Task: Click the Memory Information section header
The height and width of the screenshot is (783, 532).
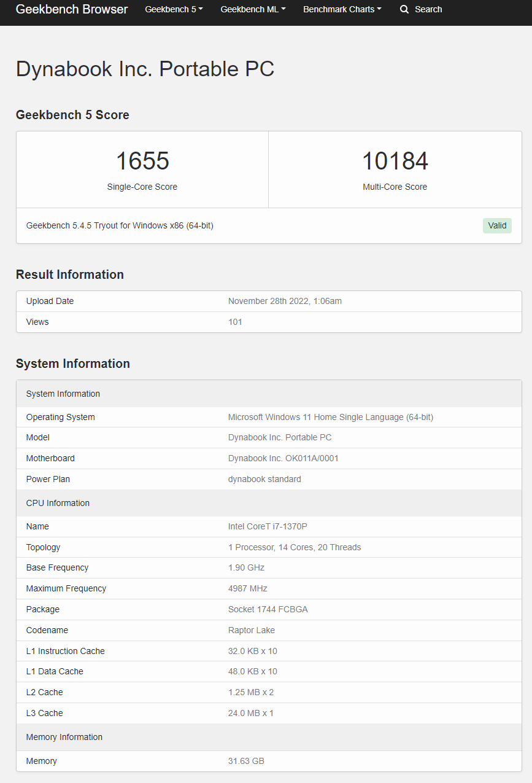Action: 64,737
